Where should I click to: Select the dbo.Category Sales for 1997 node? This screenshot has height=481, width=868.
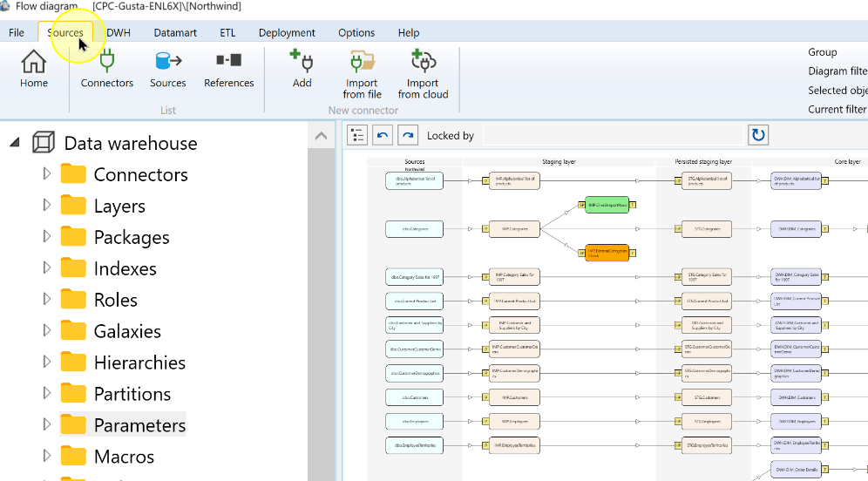click(x=414, y=277)
